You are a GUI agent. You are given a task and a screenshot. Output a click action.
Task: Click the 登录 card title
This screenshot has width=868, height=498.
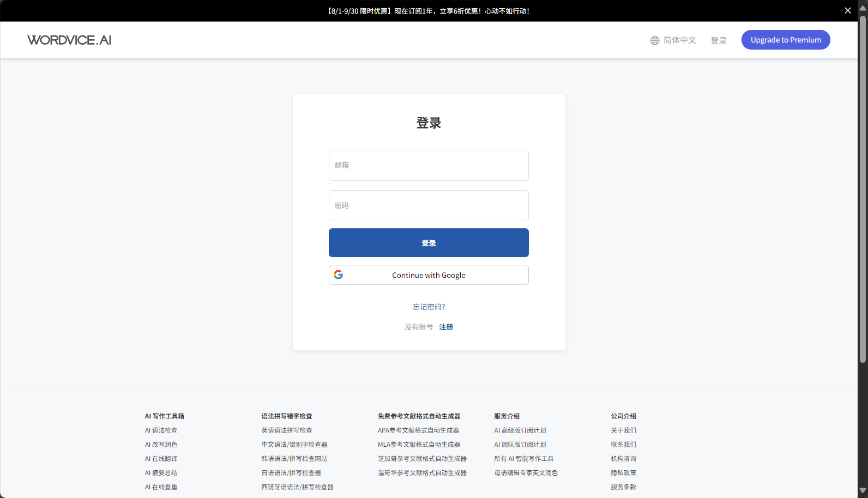[429, 123]
